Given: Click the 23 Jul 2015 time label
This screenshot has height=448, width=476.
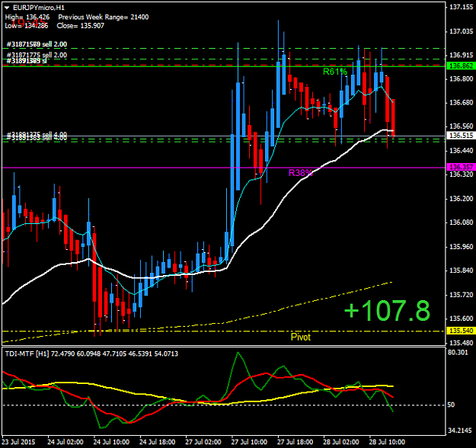Looking at the screenshot, I should tap(18, 442).
